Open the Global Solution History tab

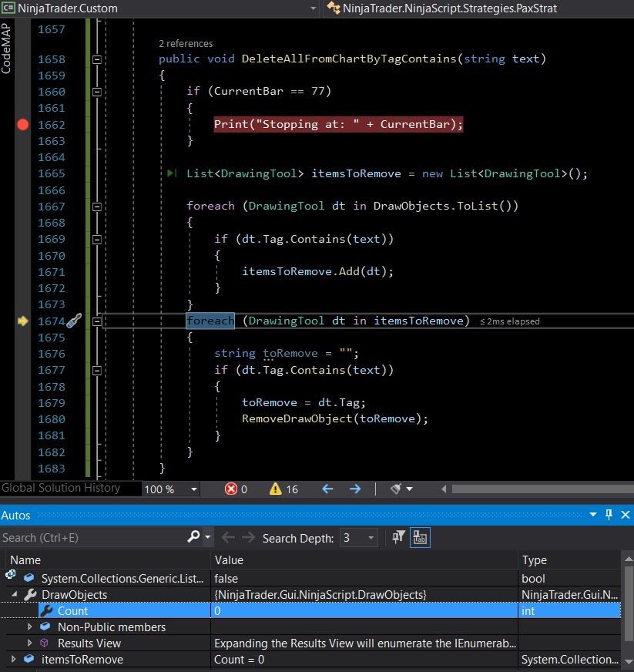pyautogui.click(x=61, y=488)
